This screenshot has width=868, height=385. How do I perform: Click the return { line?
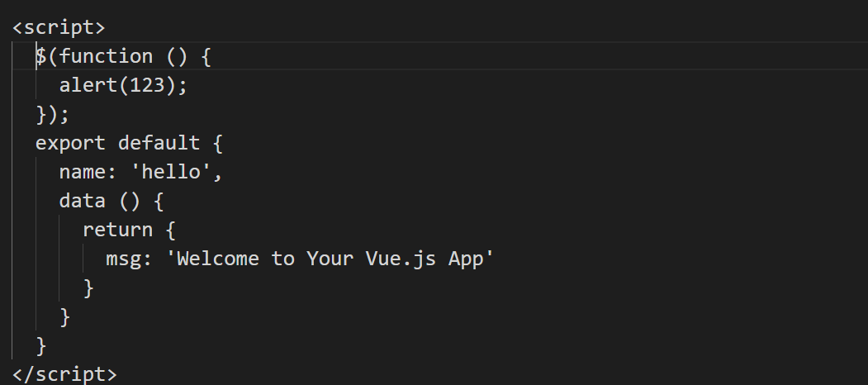[129, 230]
